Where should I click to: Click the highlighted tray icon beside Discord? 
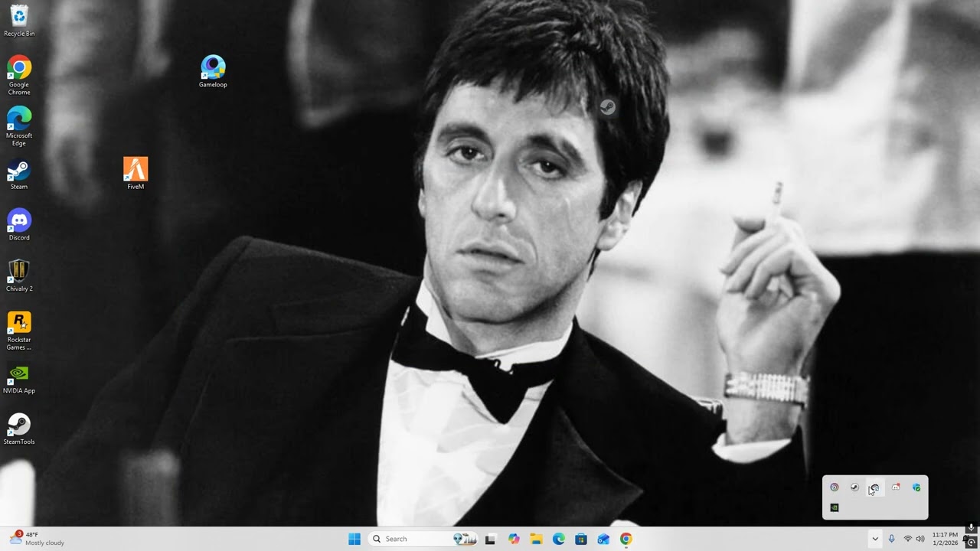(x=875, y=487)
